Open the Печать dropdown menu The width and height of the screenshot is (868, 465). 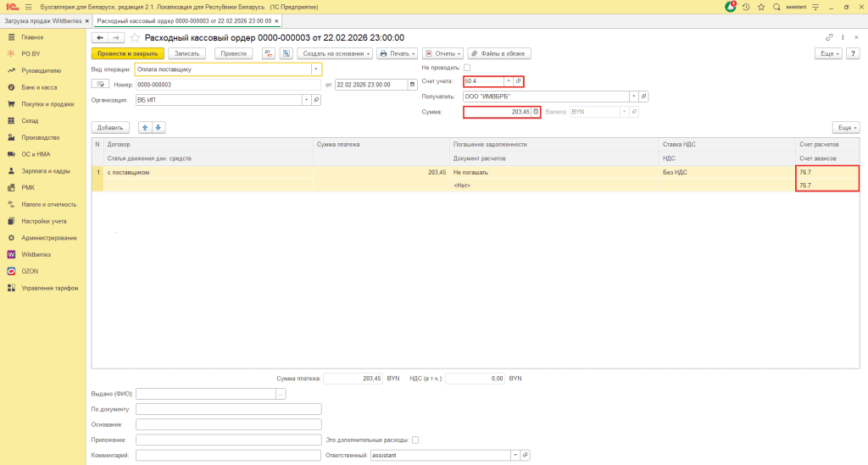click(397, 53)
